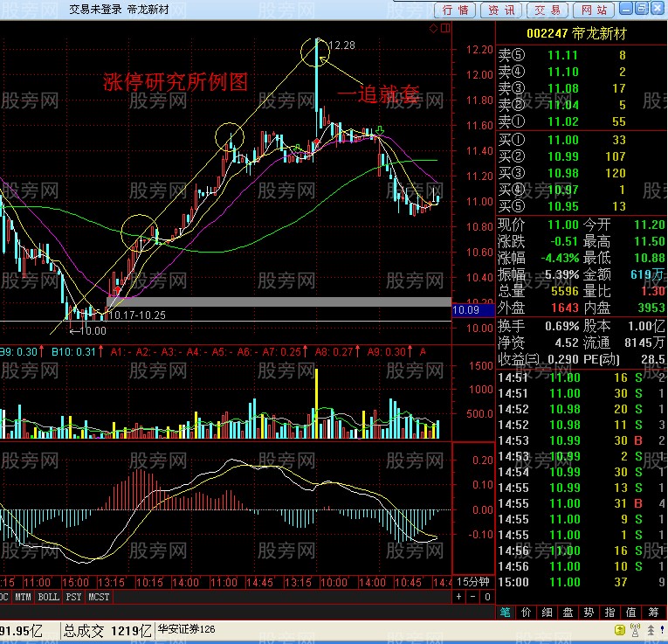The height and width of the screenshot is (644, 668).
Task: Click the 现价 11.00 current price value
Action: click(562, 225)
